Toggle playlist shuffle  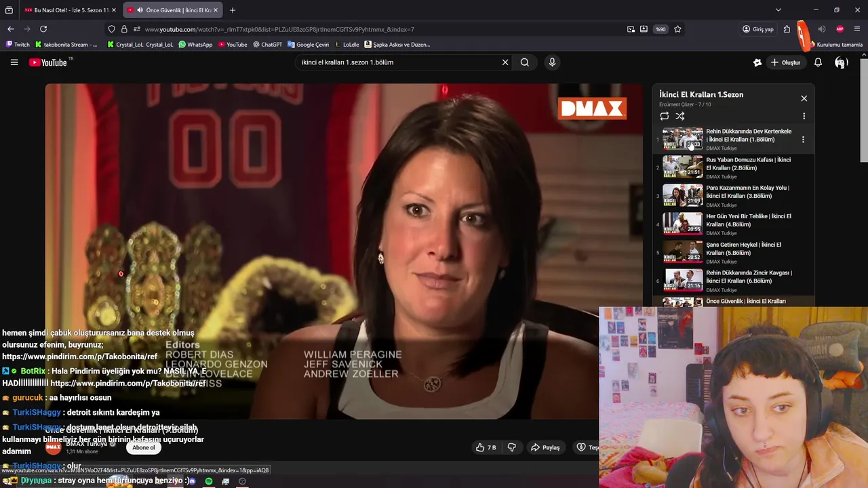(x=680, y=116)
